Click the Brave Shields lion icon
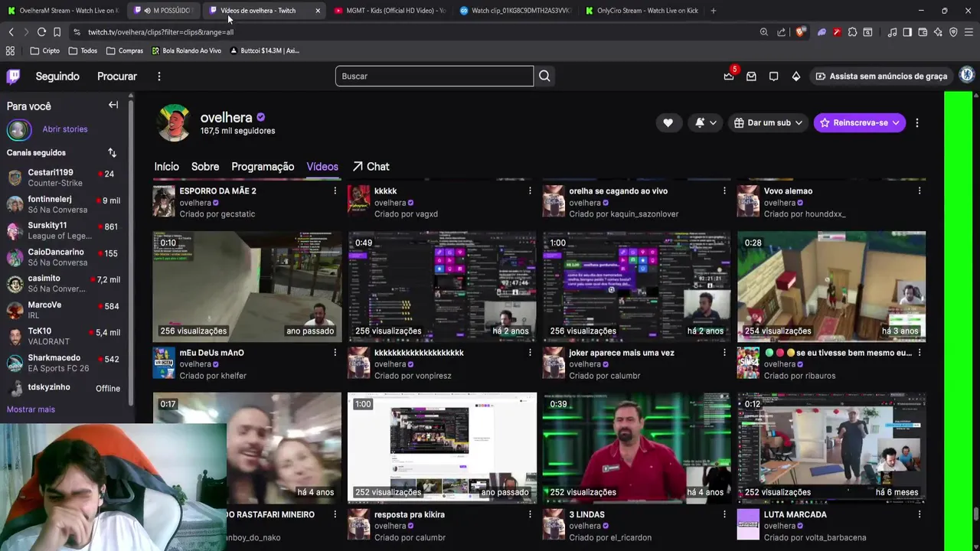980x551 pixels. click(801, 32)
